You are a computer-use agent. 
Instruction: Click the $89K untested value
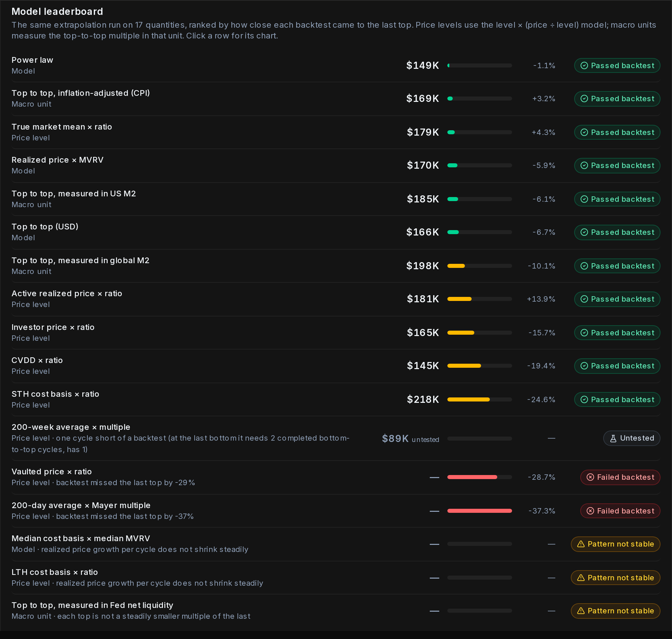(395, 438)
